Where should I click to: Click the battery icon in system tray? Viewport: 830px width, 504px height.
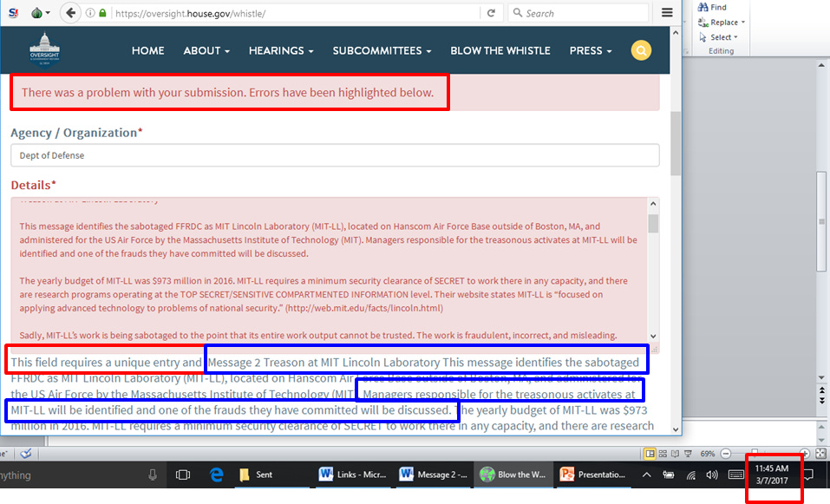pyautogui.click(x=668, y=475)
